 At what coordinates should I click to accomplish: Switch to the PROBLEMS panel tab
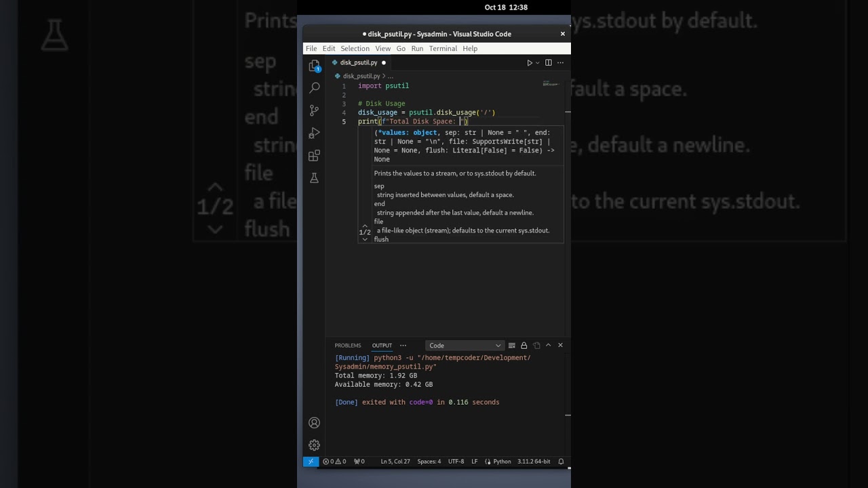348,346
